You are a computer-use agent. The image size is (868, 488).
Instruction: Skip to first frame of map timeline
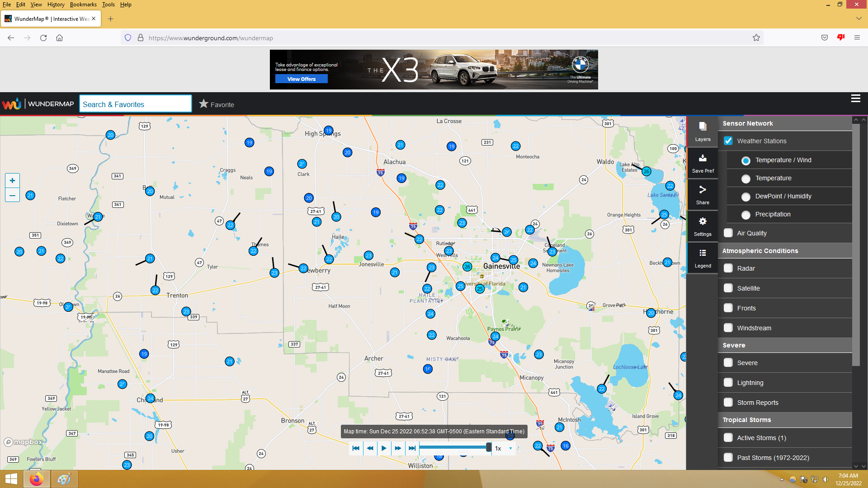click(x=356, y=448)
